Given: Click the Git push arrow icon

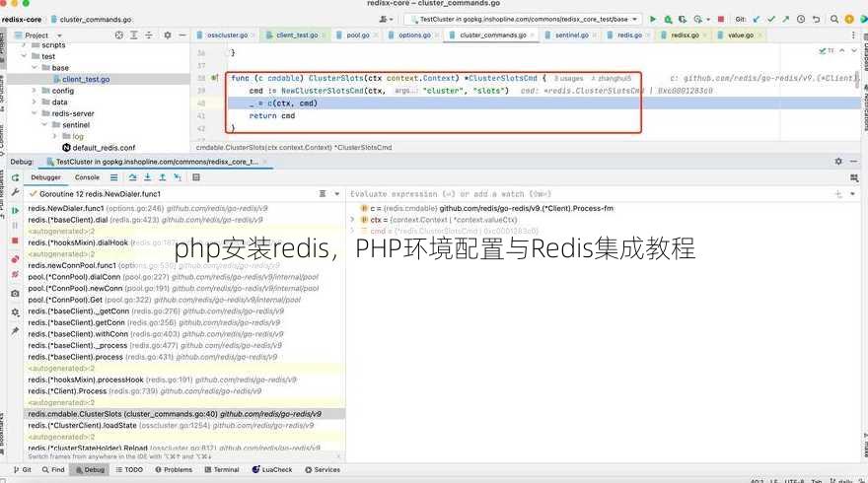Looking at the screenshot, I should pyautogui.click(x=785, y=20).
